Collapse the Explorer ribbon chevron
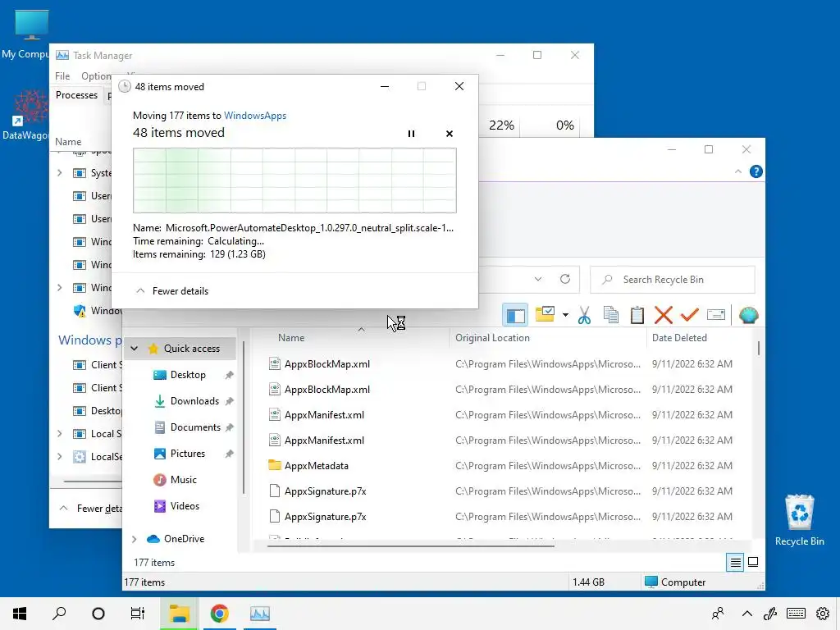This screenshot has height=630, width=840. (x=737, y=171)
